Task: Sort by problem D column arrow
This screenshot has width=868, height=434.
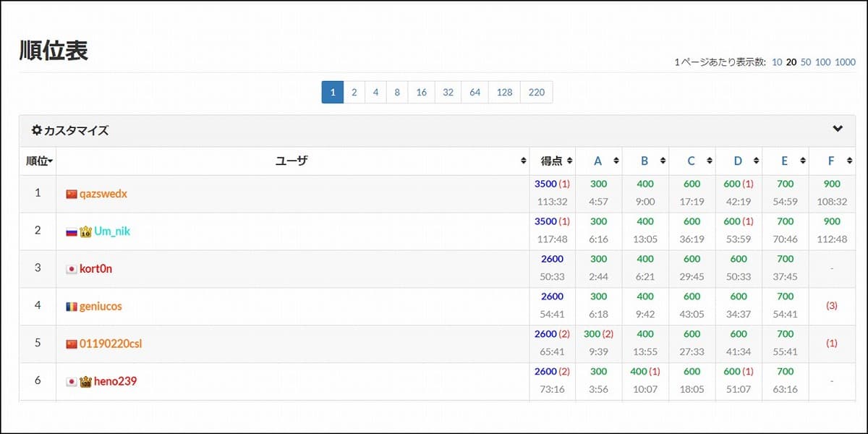Action: coord(756,161)
